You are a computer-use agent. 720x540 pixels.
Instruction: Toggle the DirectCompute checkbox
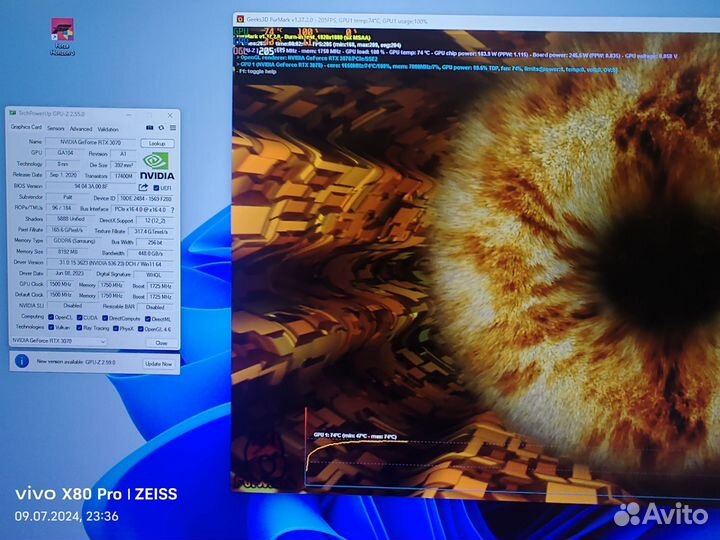click(105, 318)
